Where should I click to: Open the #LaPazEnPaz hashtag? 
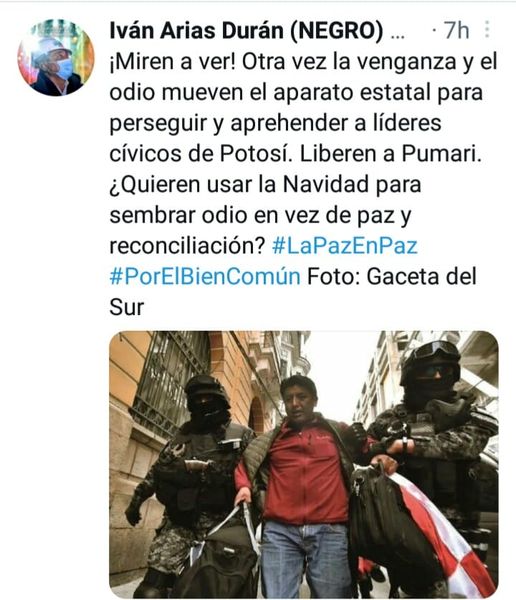tap(345, 246)
